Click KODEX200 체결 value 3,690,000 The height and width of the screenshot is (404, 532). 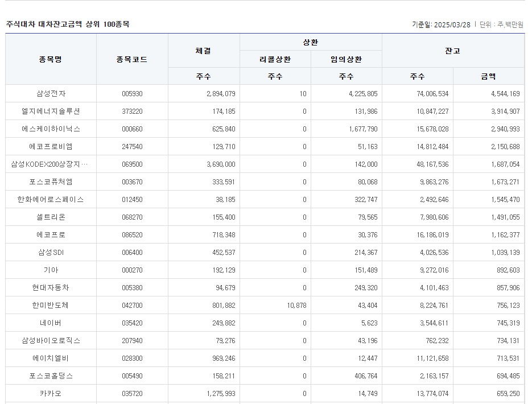[x=221, y=164]
